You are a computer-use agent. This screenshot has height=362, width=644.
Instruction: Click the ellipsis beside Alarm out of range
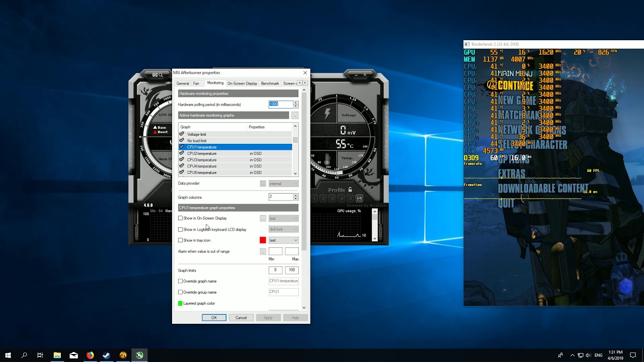(x=263, y=251)
